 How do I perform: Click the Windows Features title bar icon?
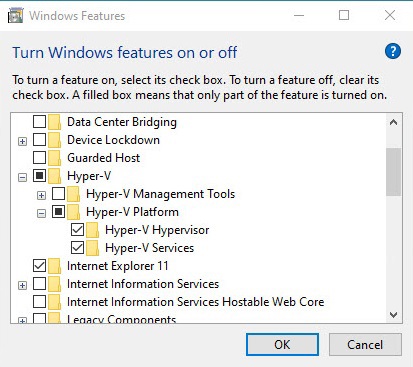[x=15, y=16]
